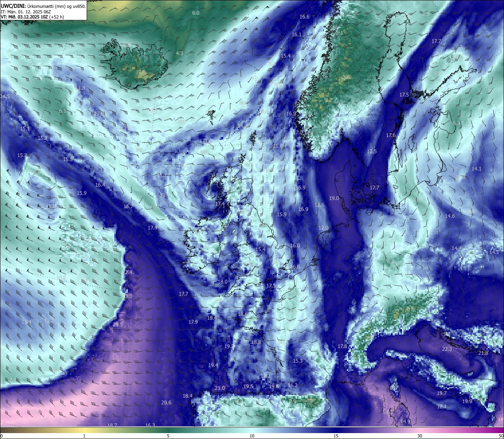
Task: Click the '14.5' value label
Action: 5,96
